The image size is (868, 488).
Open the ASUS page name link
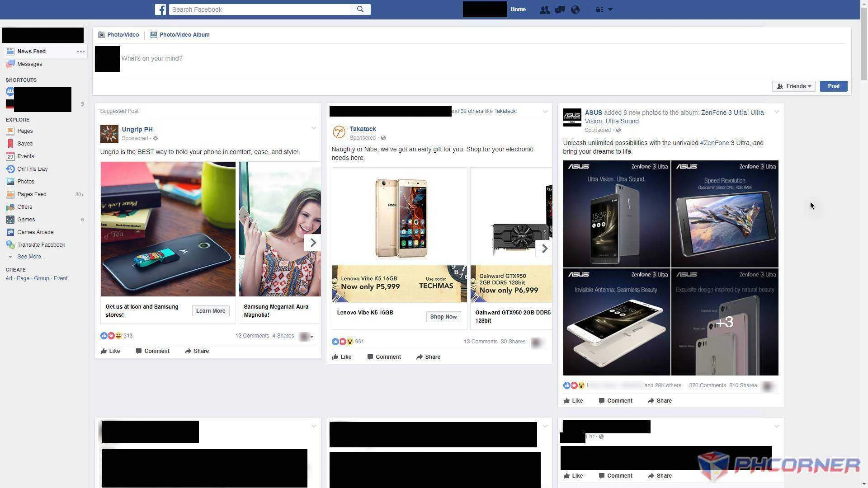[594, 113]
